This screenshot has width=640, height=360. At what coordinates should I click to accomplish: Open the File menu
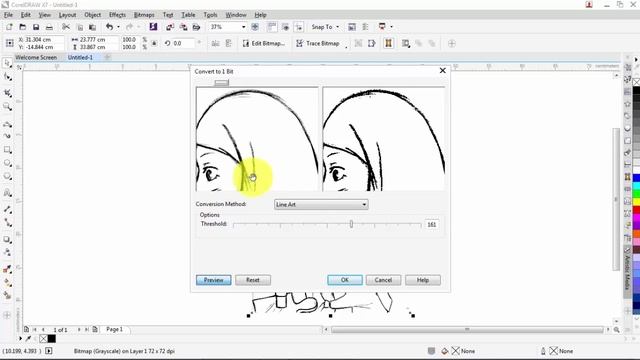(x=8, y=15)
